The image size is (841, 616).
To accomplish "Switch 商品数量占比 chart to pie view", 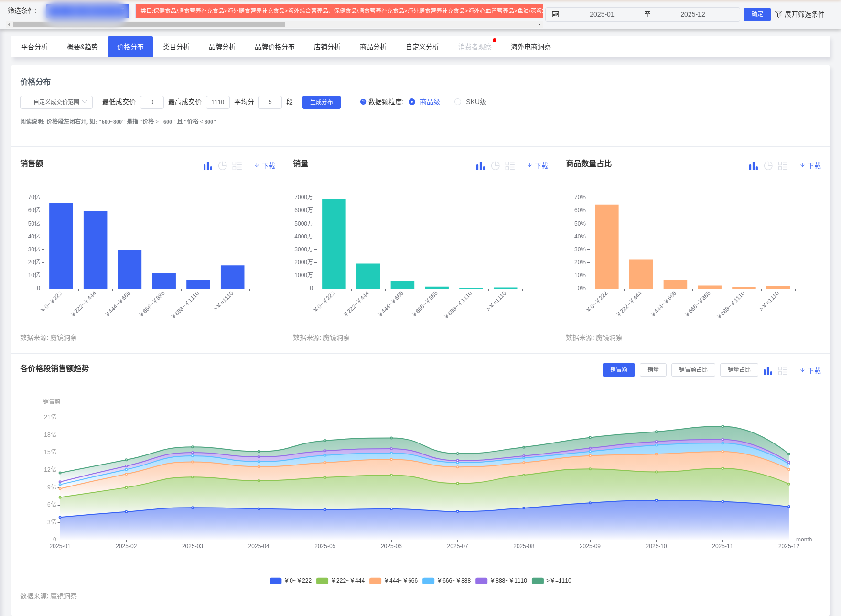I will 768,166.
